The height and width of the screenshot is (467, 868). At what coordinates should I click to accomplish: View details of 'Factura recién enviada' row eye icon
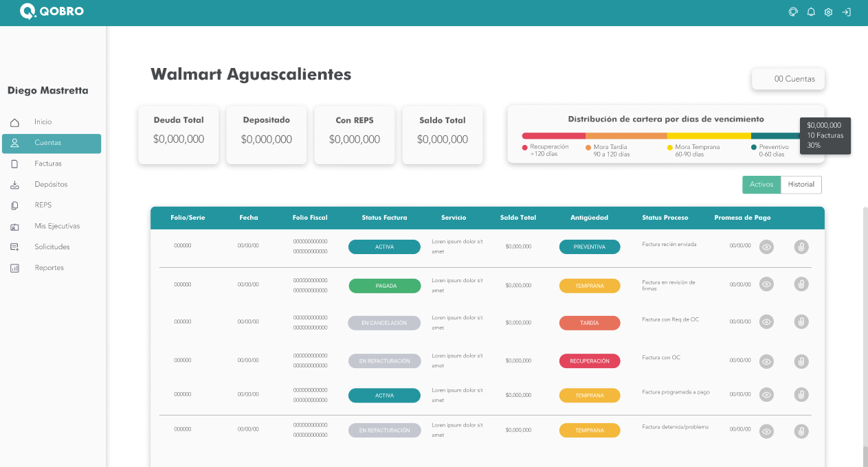(766, 247)
